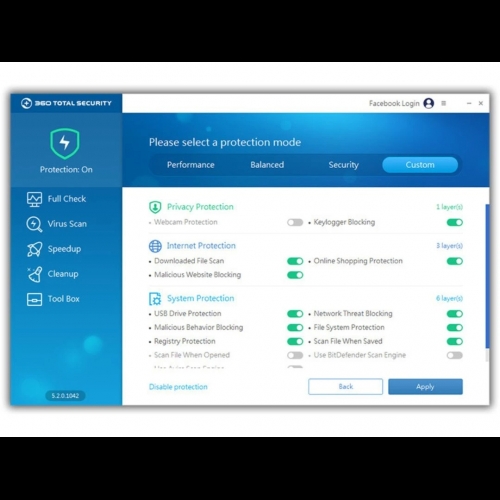The height and width of the screenshot is (500, 500).
Task: Open the hamburger menu icon in title bar
Action: [444, 103]
